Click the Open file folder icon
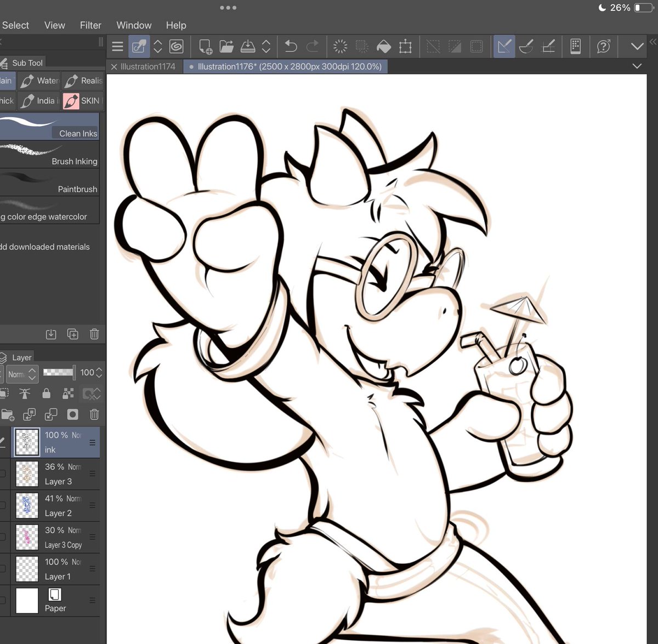This screenshot has height=644, width=658. pyautogui.click(x=226, y=47)
